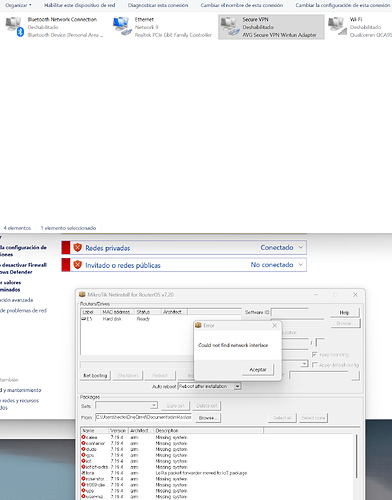392x500 pixels.
Task: Click Cambiar la configuración de esta conexión
Action: [343, 5]
